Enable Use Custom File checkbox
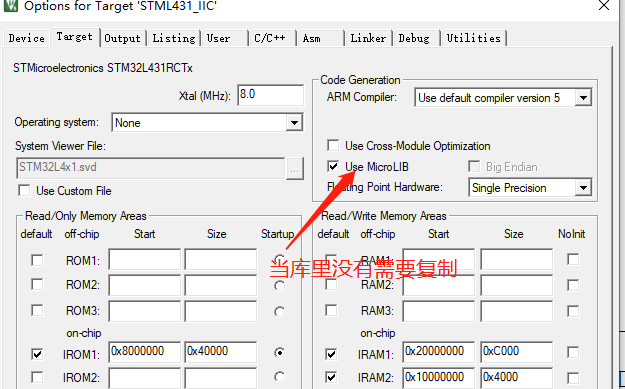 pyautogui.click(x=24, y=191)
